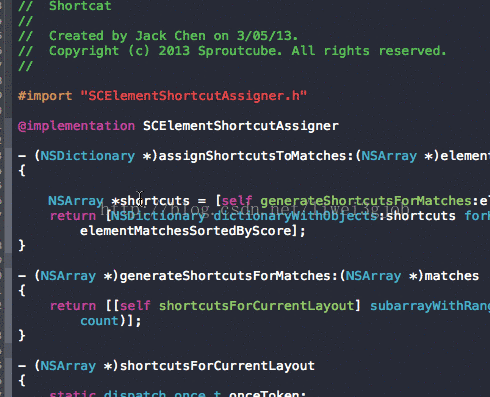Click the *shortcuts variable declaration
The image size is (490, 397).
[x=150, y=201]
